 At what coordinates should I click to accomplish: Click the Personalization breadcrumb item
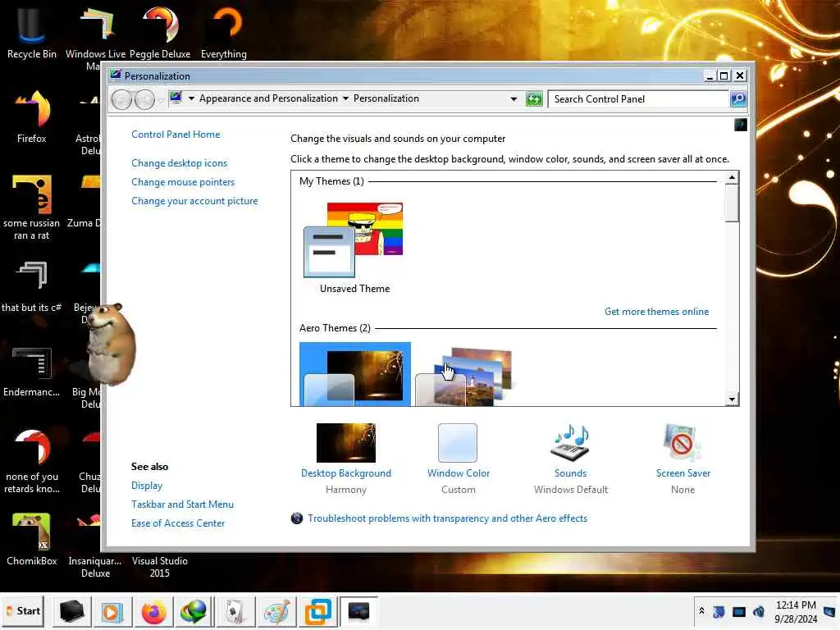tap(386, 98)
